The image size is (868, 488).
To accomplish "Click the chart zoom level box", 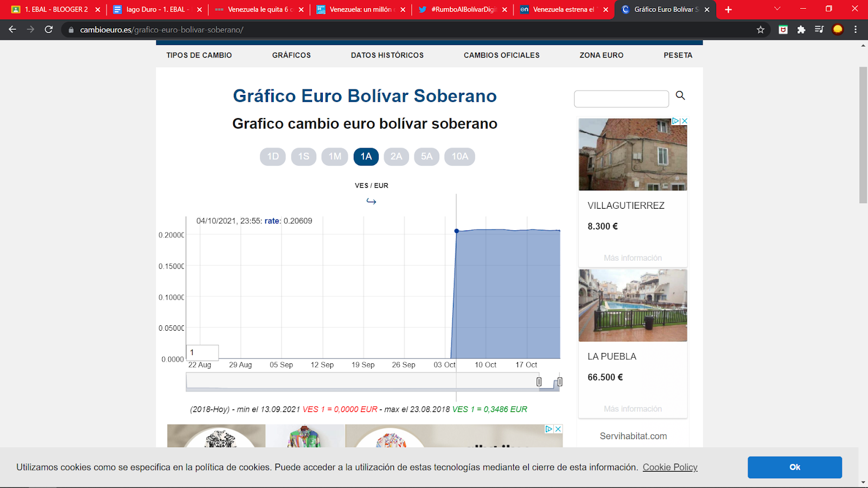I will pyautogui.click(x=202, y=352).
